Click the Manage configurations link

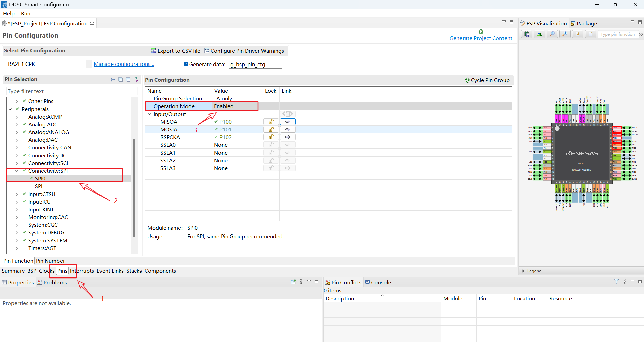tap(124, 64)
